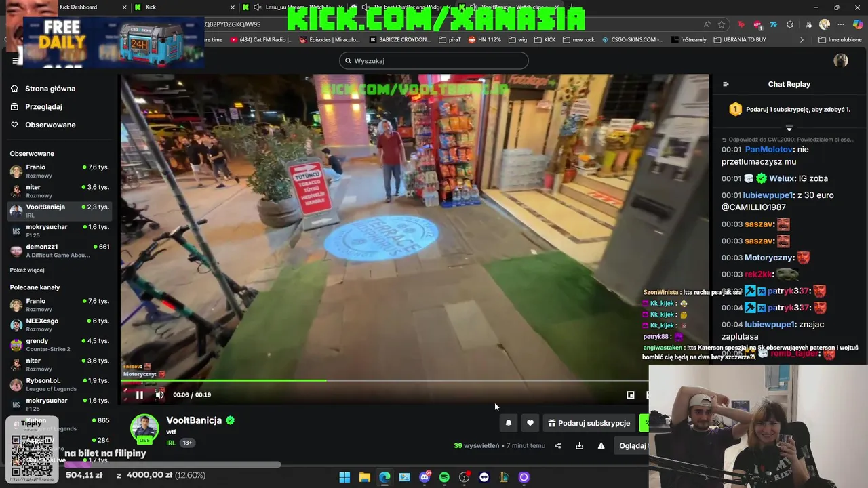Image resolution: width=868 pixels, height=488 pixels.
Task: Open the IRL category link
Action: tap(171, 443)
